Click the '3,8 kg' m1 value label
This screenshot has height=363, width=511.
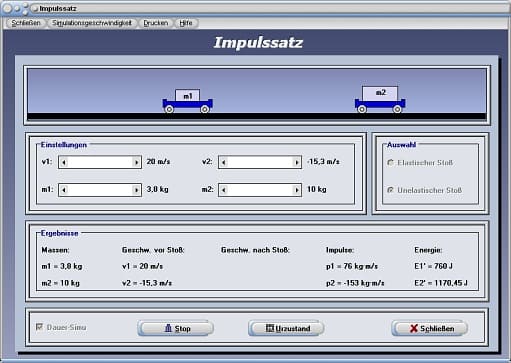pos(157,189)
